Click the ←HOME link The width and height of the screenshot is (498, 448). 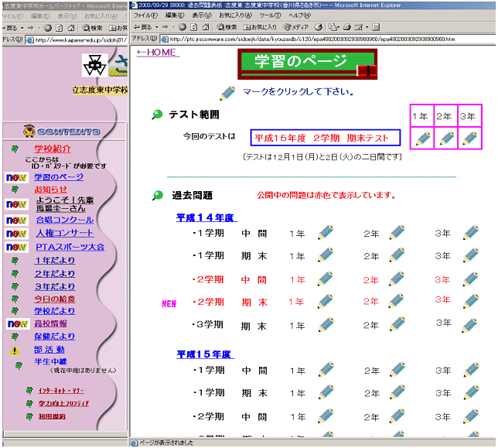(156, 52)
